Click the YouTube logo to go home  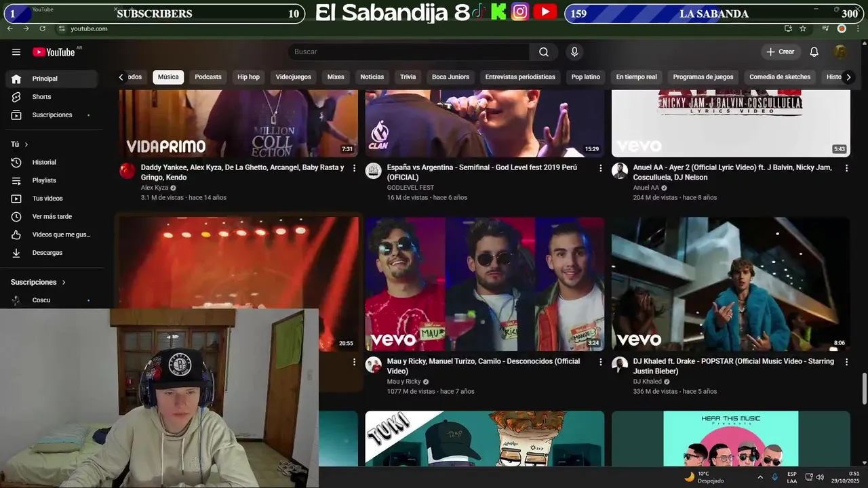coord(54,52)
